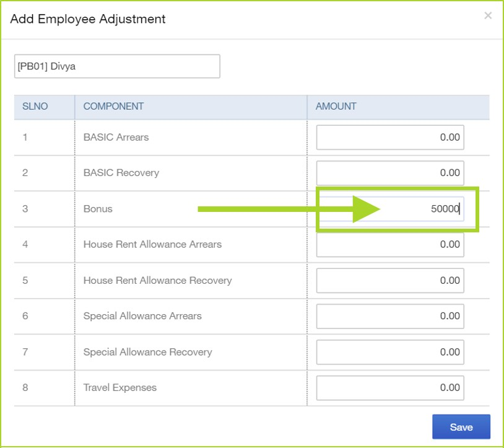
Task: Select the Special Allowance Recovery amount field
Action: tap(390, 352)
